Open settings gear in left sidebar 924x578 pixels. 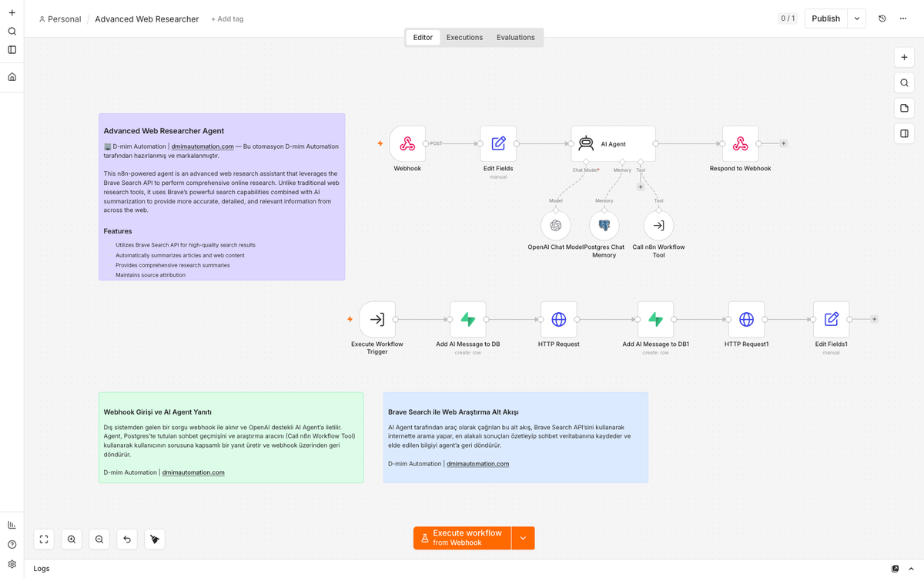[x=12, y=564]
